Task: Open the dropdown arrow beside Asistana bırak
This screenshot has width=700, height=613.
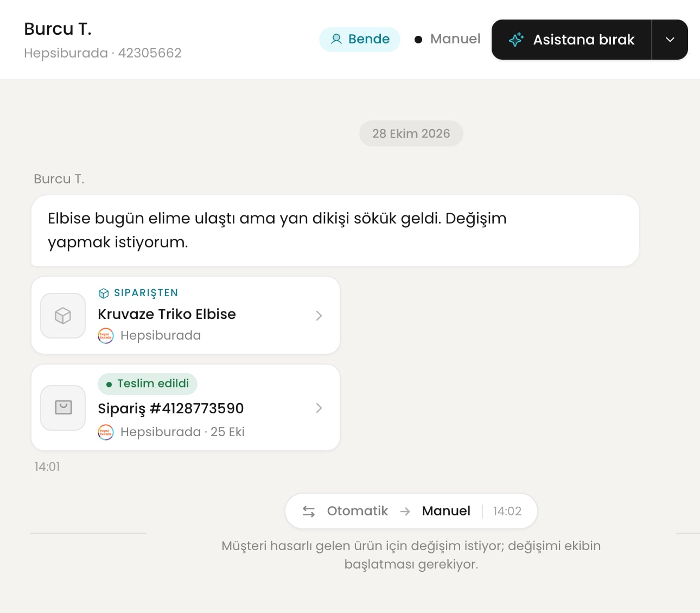Action: coord(670,40)
